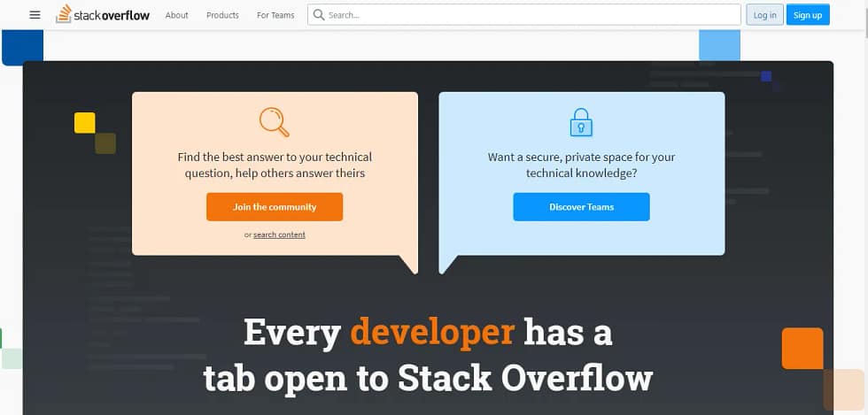Image resolution: width=868 pixels, height=415 pixels.
Task: Open the About page
Action: pos(177,15)
